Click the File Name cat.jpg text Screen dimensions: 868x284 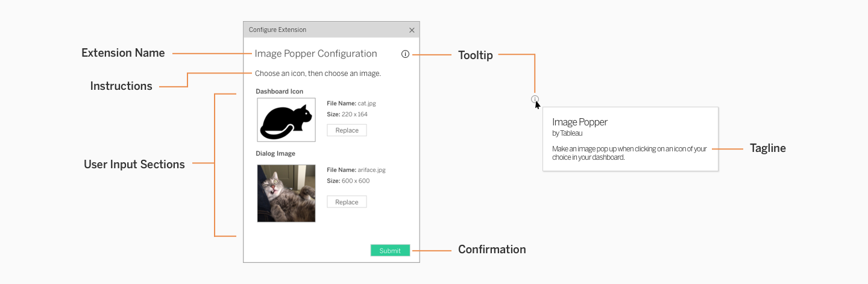pos(351,103)
